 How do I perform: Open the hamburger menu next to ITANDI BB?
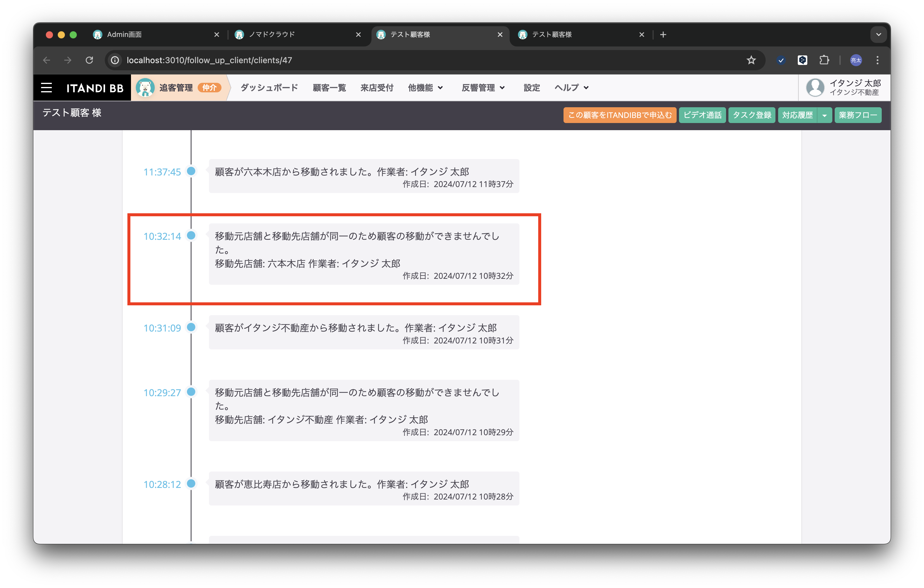[46, 88]
